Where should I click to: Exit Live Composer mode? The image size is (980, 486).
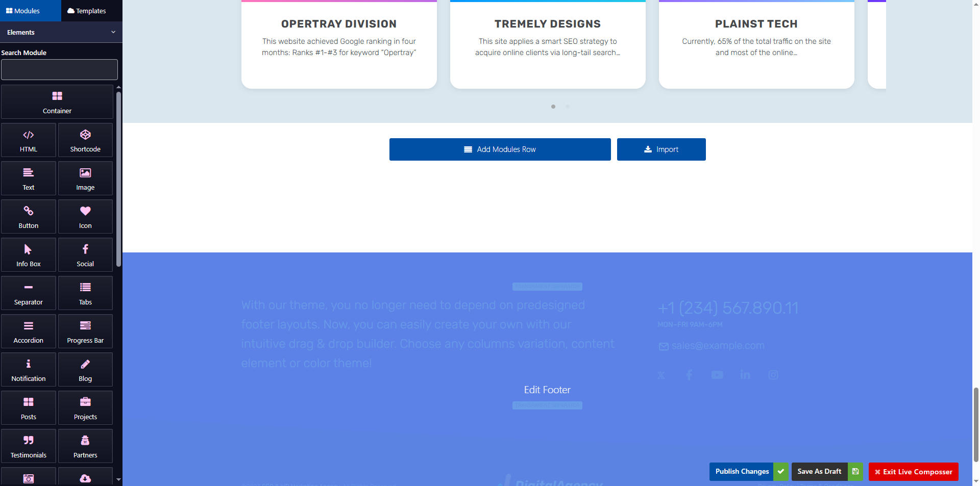(x=913, y=472)
